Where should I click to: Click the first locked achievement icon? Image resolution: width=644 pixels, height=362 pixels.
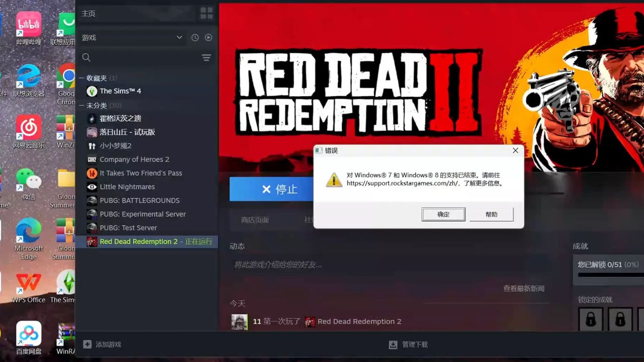(x=590, y=319)
